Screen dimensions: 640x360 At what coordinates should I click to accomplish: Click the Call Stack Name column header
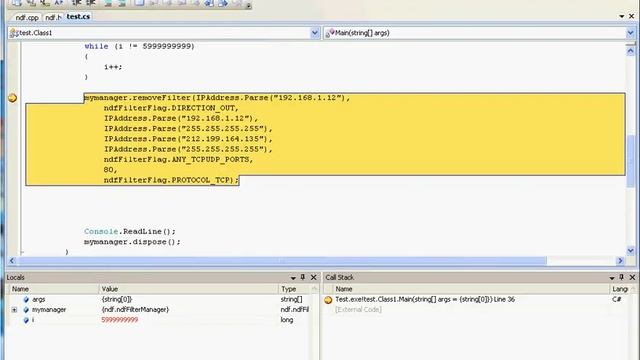(x=471, y=289)
